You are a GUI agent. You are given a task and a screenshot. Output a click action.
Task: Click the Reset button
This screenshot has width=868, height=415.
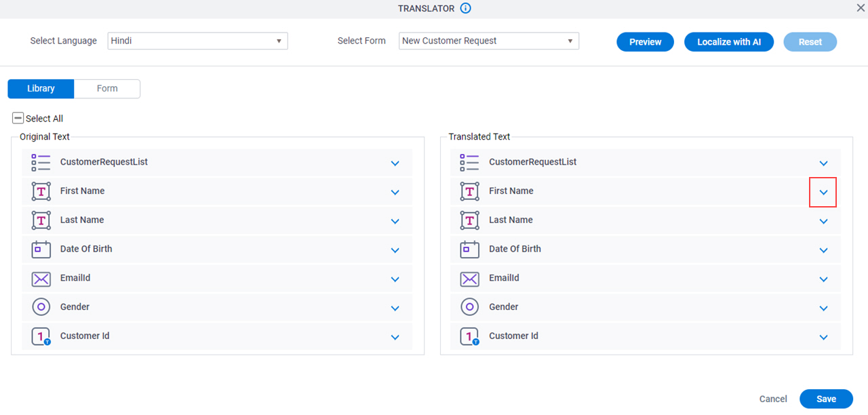click(810, 42)
